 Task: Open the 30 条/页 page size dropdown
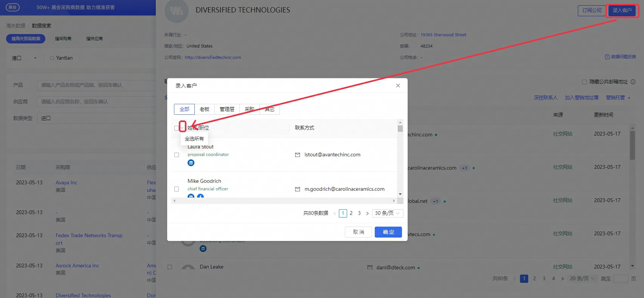(388, 213)
